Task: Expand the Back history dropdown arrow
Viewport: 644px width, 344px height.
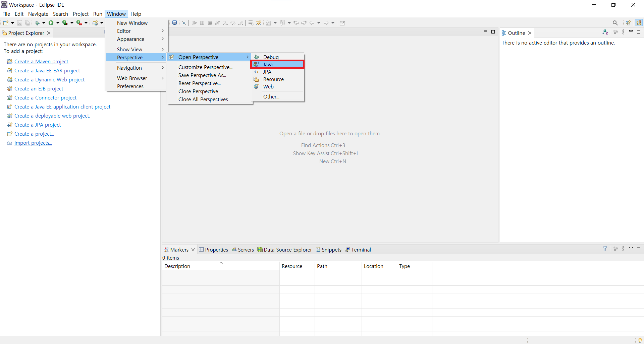Action: (x=319, y=23)
